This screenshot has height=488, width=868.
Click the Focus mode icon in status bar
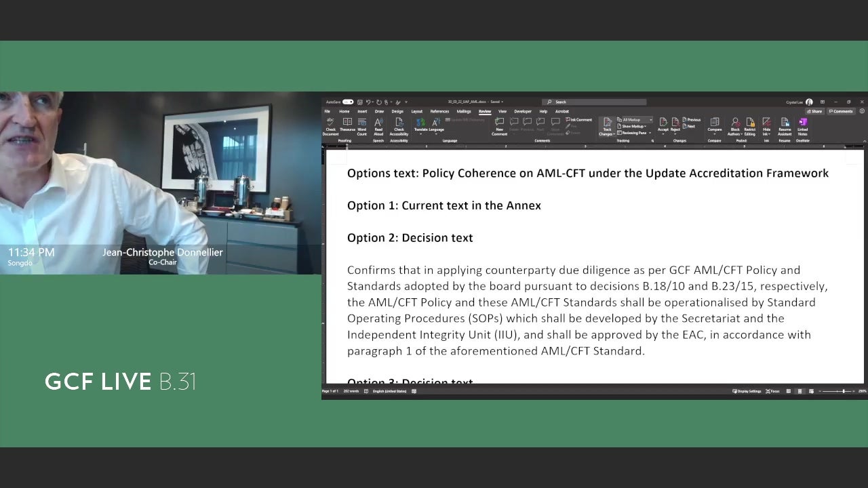click(x=772, y=391)
